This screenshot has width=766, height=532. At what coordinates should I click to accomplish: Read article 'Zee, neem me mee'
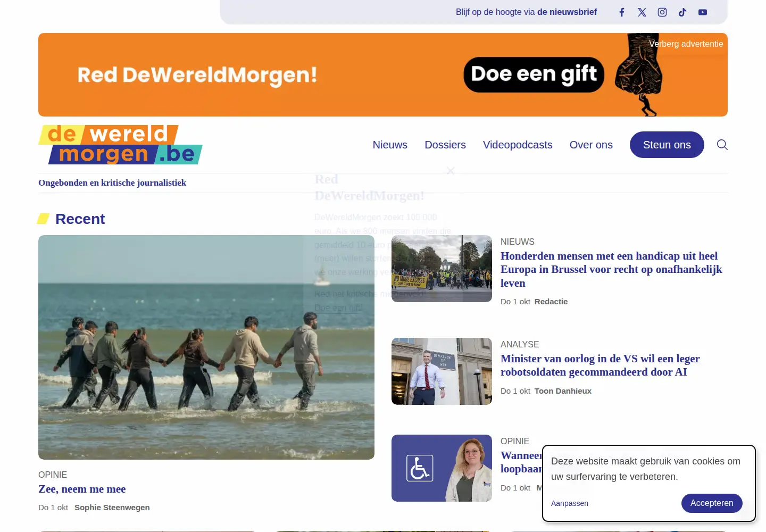coord(82,489)
